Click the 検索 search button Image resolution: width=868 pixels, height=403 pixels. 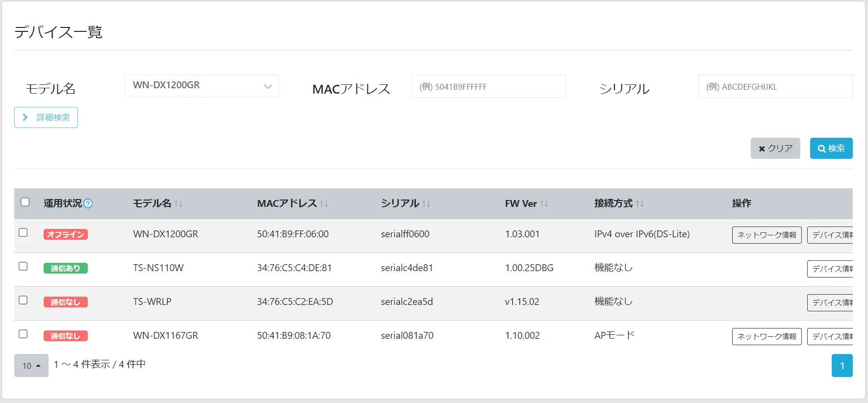point(831,148)
